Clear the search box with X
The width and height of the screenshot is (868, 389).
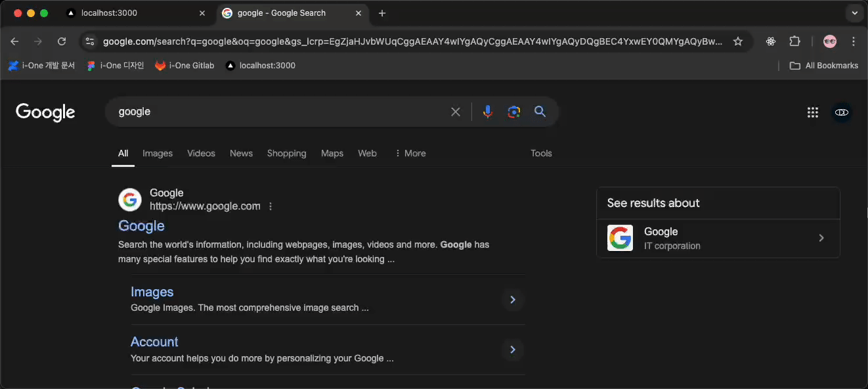[x=456, y=112]
